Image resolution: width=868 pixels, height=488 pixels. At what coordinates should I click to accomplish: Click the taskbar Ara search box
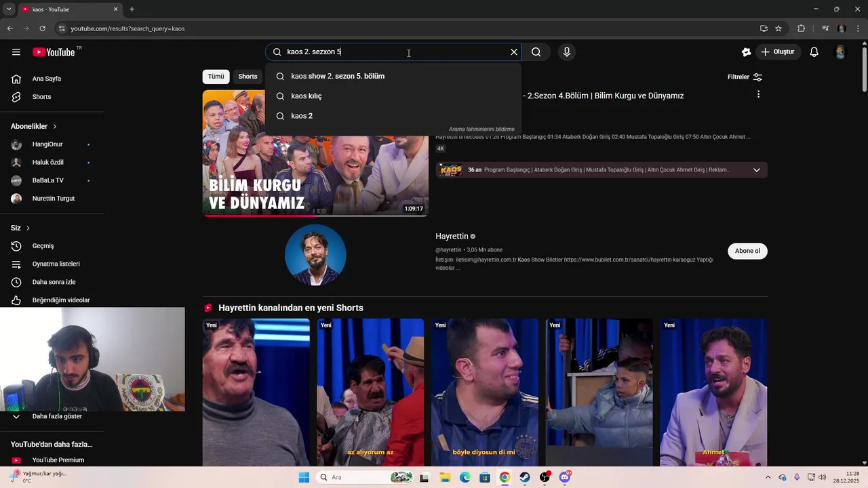click(366, 477)
